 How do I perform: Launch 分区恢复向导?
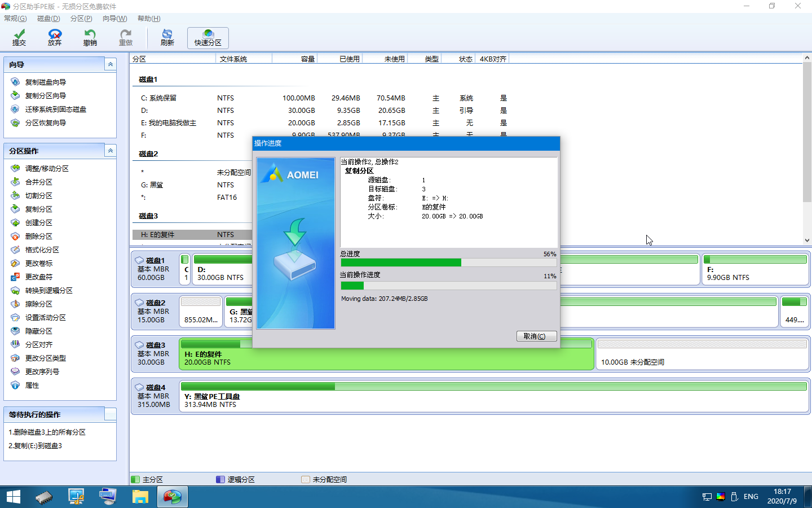tap(45, 122)
